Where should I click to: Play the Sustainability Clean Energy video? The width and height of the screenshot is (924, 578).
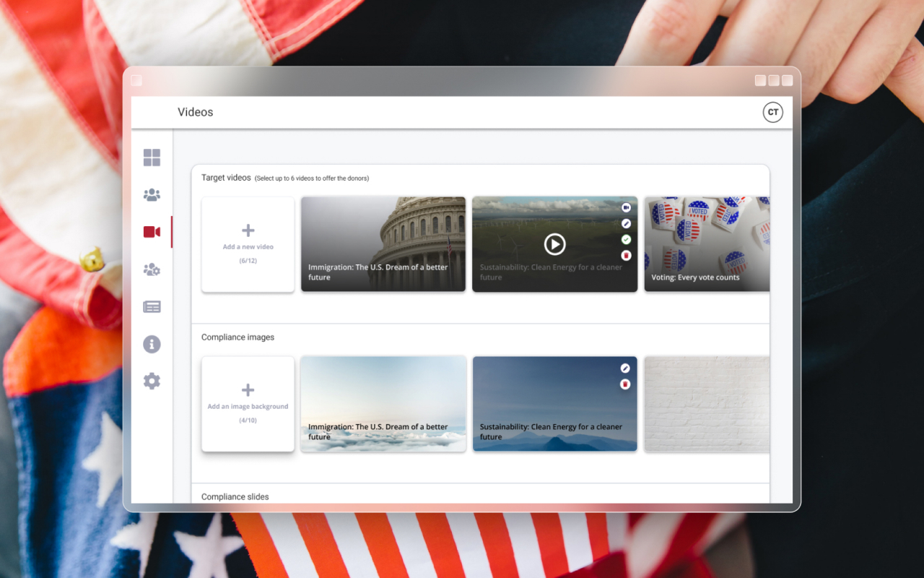[554, 244]
